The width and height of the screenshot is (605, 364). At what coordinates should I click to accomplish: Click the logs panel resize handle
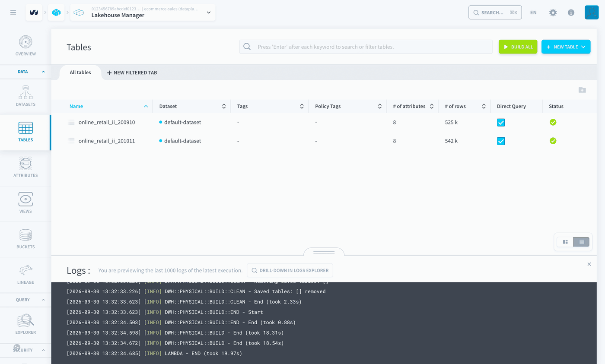tap(324, 252)
